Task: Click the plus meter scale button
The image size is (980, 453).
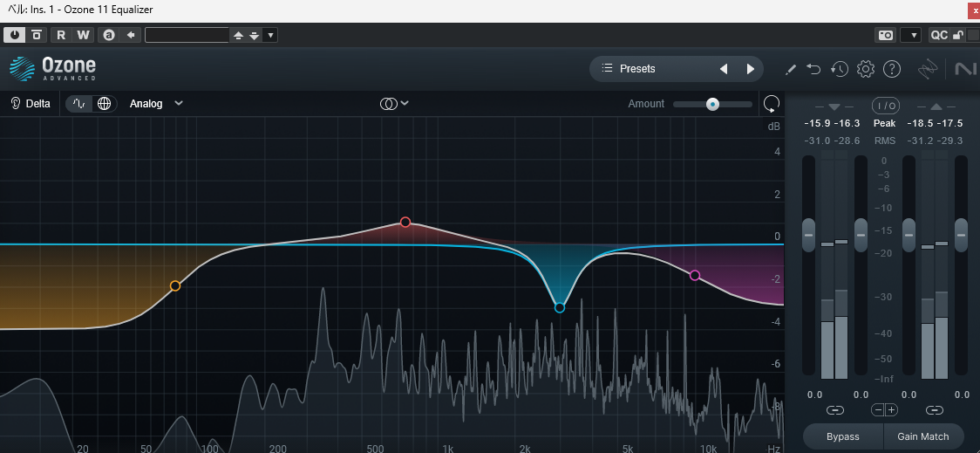Action: coord(891,410)
